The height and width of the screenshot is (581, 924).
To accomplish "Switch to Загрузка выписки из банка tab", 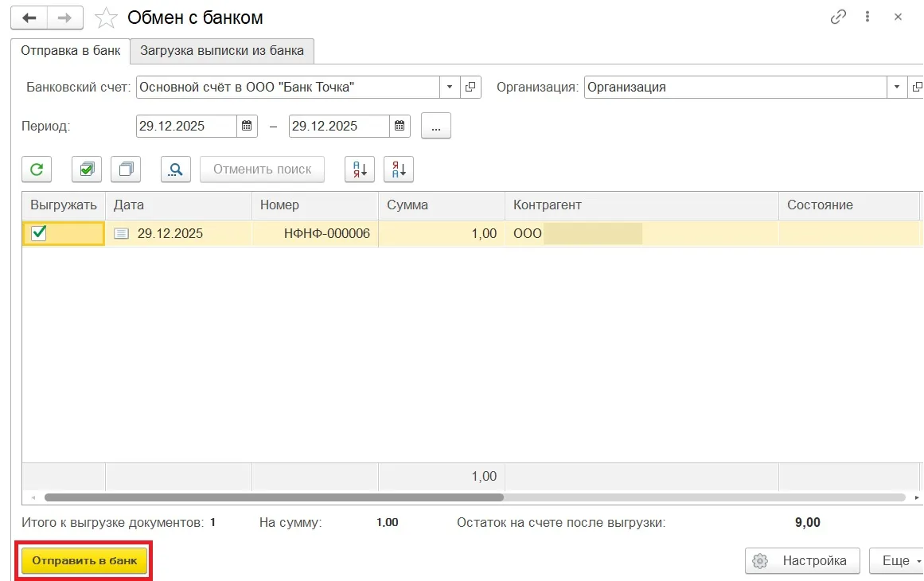I will coord(222,51).
